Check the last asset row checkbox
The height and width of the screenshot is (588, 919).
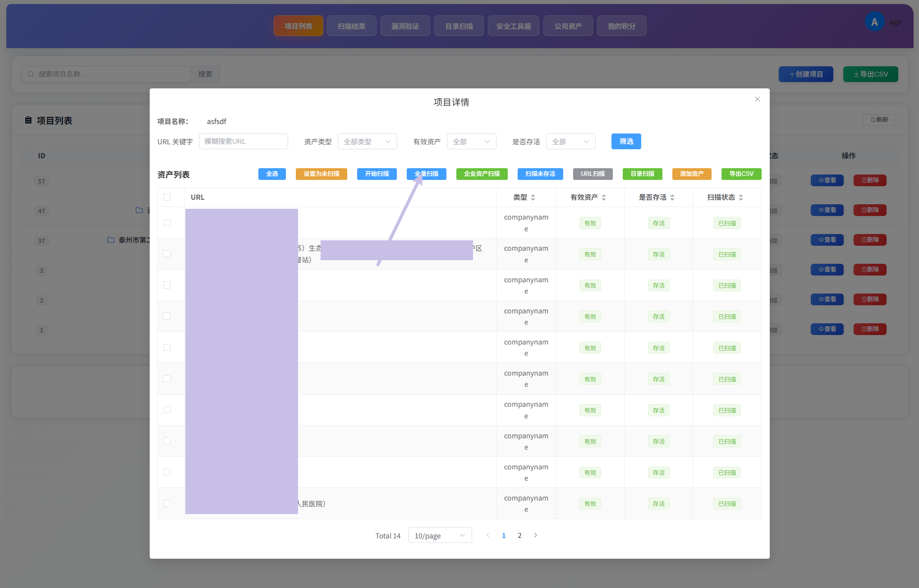tap(167, 504)
